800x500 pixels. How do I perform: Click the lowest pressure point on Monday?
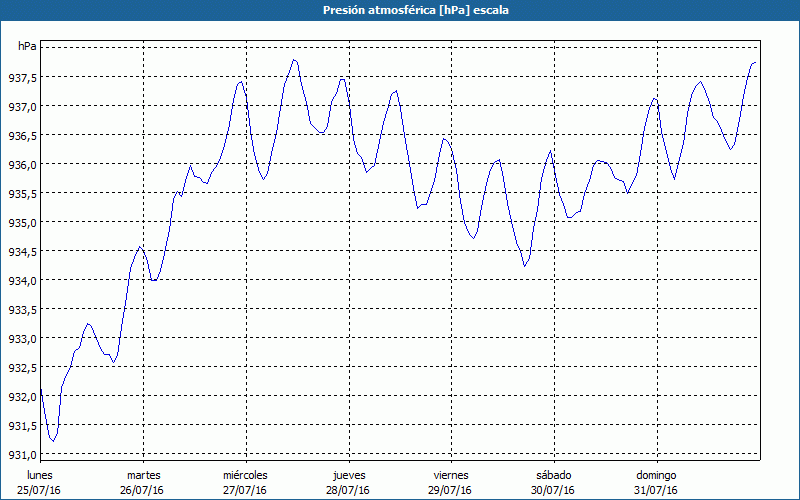click(x=53, y=440)
